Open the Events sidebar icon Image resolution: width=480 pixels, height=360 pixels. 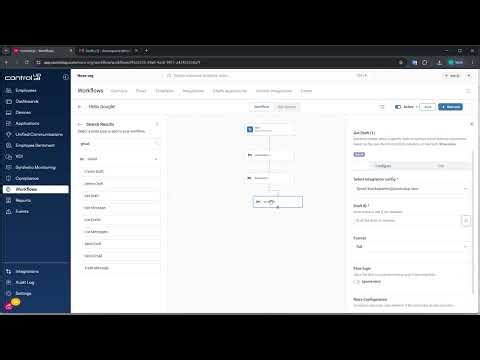[x=9, y=211]
